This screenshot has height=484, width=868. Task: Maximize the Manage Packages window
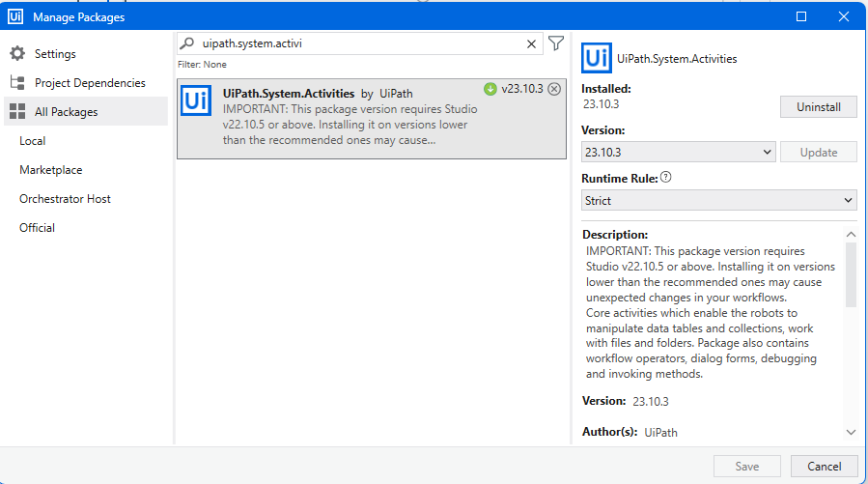[801, 16]
